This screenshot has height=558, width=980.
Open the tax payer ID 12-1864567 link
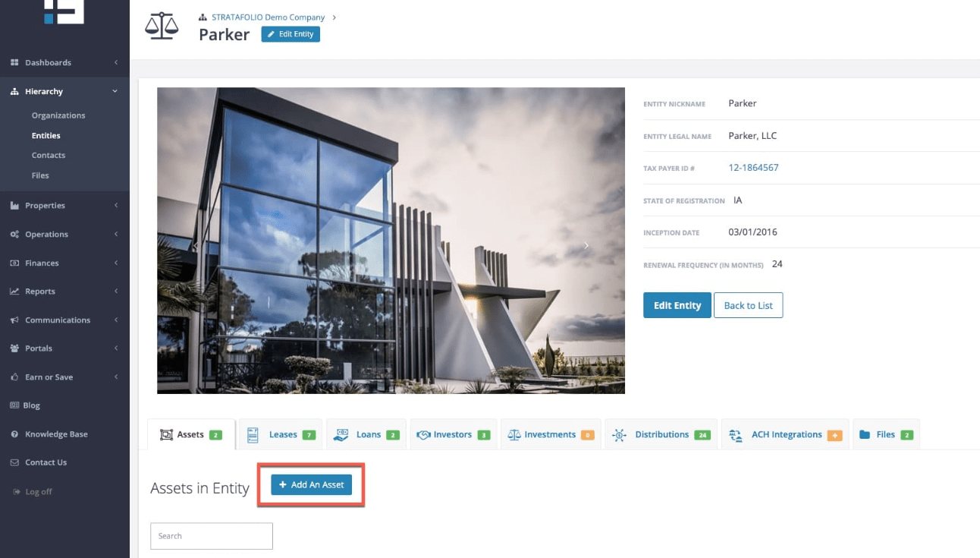pos(753,168)
